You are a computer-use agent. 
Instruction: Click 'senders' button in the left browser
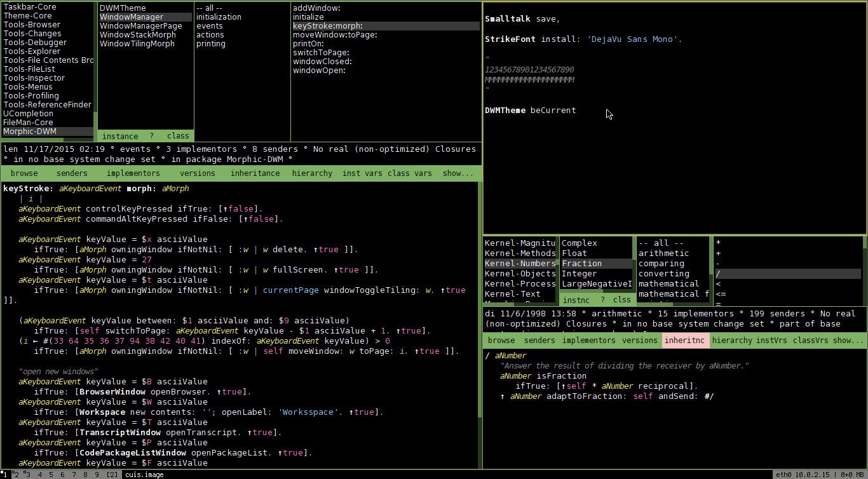(72, 173)
